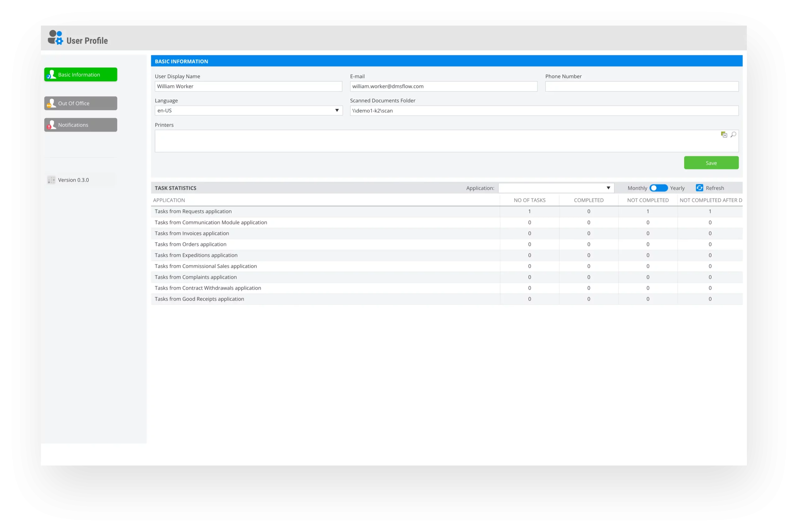The image size is (798, 532).
Task: Click the Monthly label
Action: coord(637,188)
